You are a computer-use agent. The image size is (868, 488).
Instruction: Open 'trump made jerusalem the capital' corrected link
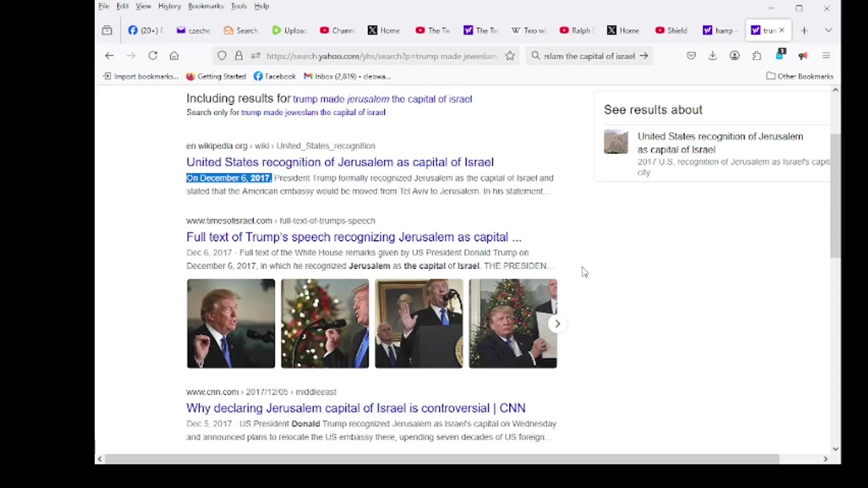point(382,99)
